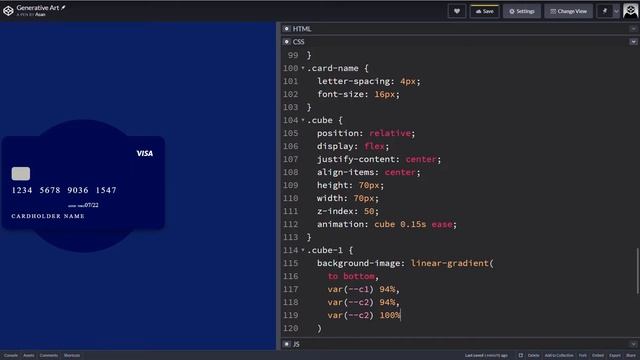Click the 'var(--c1) 94%,' line
The width and height of the screenshot is (640, 360).
click(x=363, y=289)
